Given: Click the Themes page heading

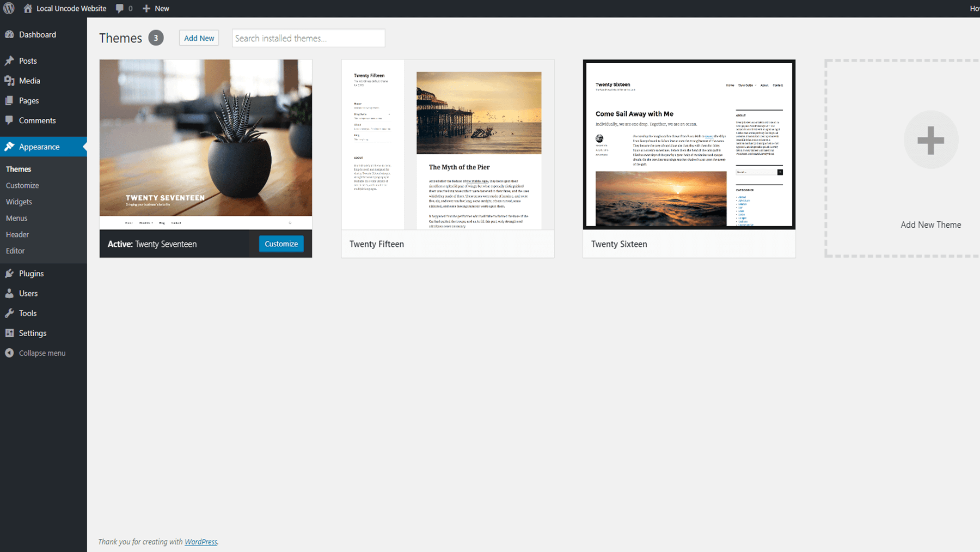Looking at the screenshot, I should point(120,38).
